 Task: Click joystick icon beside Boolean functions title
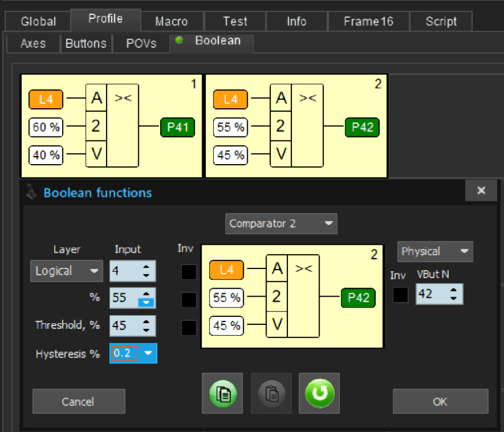[x=32, y=192]
